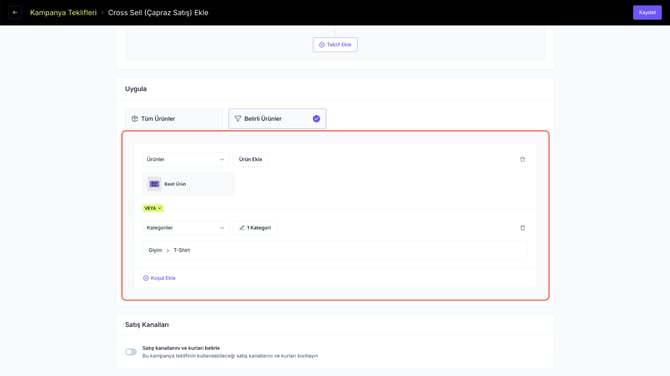The height and width of the screenshot is (376, 670).
Task: Delete the Kategoriler condition row
Action: 522,228
